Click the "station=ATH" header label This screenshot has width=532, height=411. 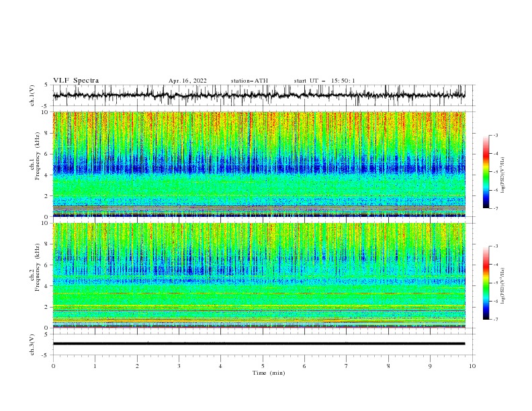[x=249, y=81]
